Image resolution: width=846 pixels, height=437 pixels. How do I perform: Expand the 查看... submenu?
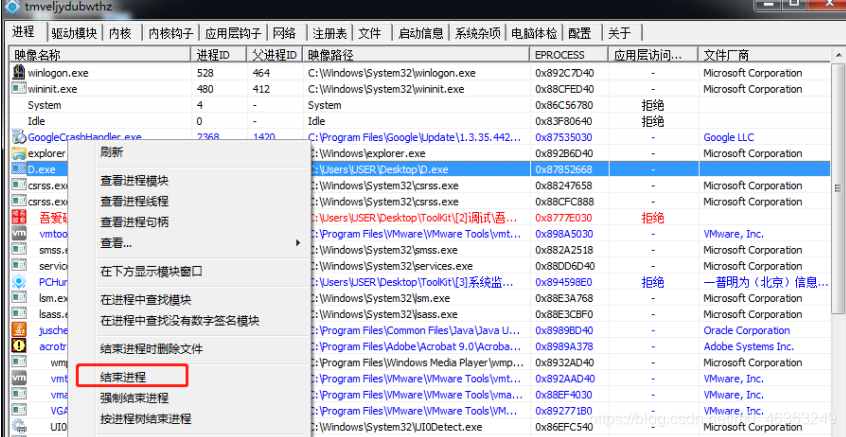[192, 243]
